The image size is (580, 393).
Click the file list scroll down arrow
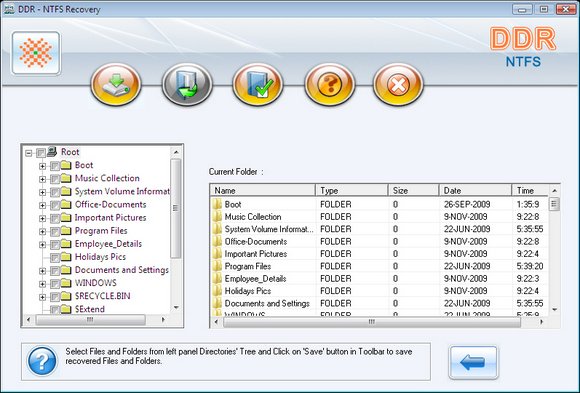(554, 309)
